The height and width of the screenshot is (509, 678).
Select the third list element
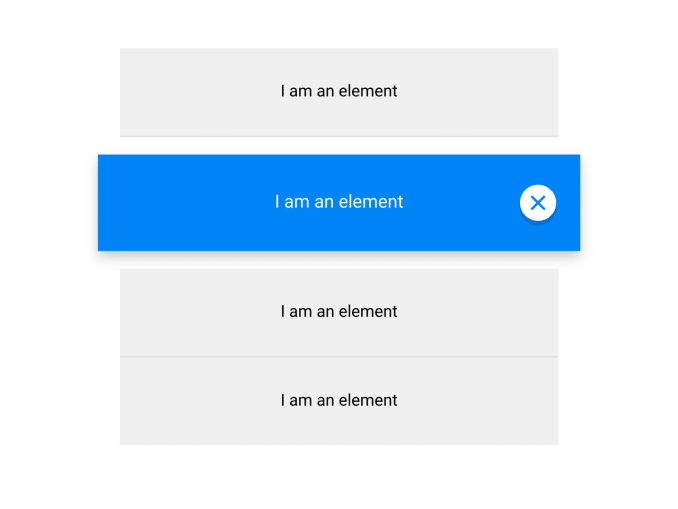(339, 312)
